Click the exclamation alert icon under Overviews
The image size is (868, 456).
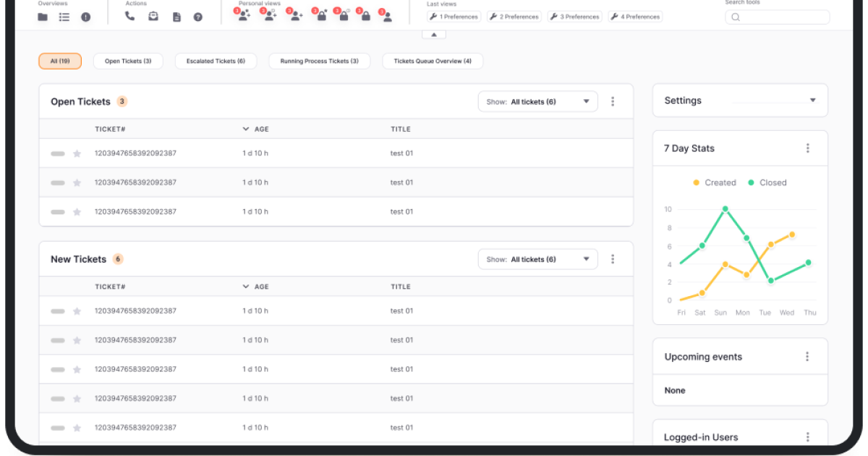click(86, 17)
